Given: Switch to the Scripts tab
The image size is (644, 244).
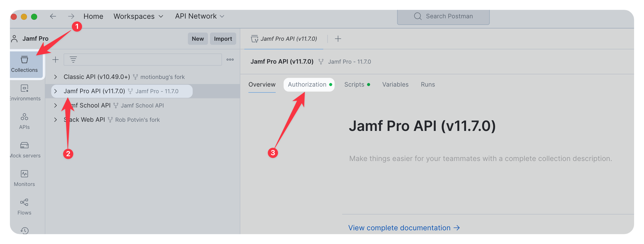Looking at the screenshot, I should pyautogui.click(x=357, y=84).
